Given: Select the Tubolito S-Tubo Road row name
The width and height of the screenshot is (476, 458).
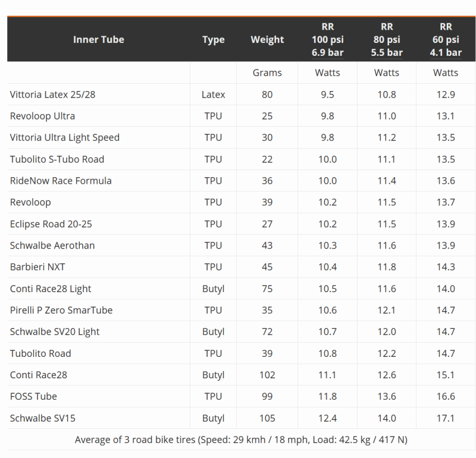Looking at the screenshot, I should point(57,159).
